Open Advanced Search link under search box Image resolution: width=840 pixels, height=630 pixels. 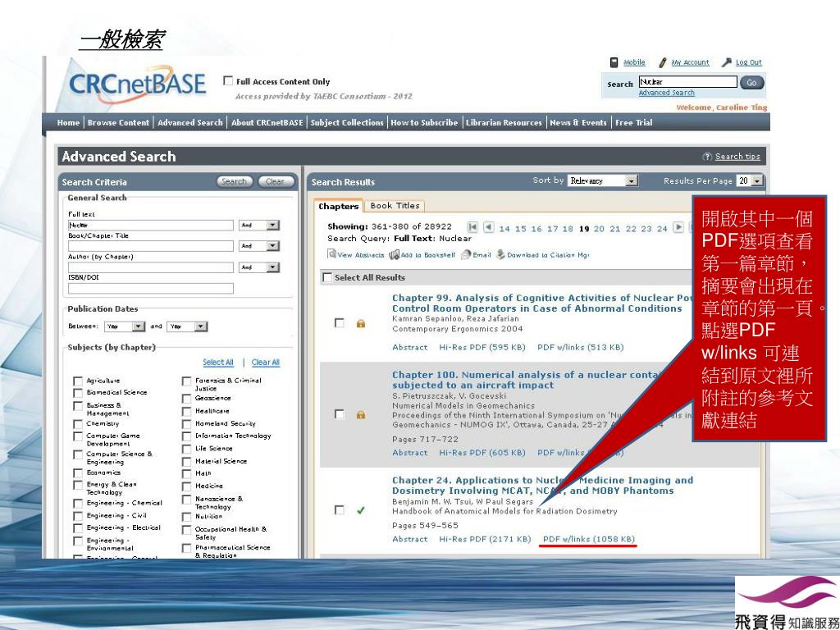tap(666, 93)
